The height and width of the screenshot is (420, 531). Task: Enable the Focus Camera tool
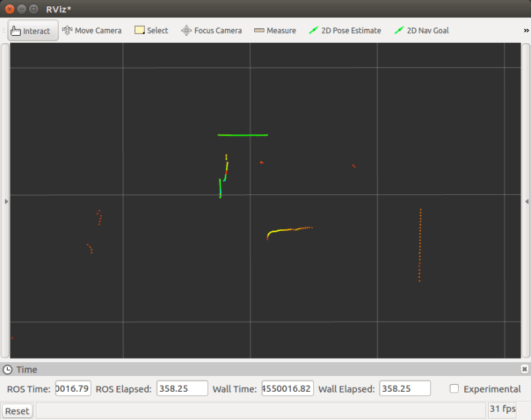211,30
